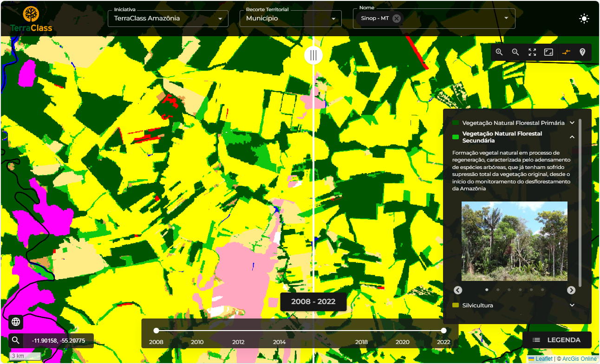Viewport: 600px width, 364px height.
Task: Open the Iniciativa dropdown
Action: point(168,19)
